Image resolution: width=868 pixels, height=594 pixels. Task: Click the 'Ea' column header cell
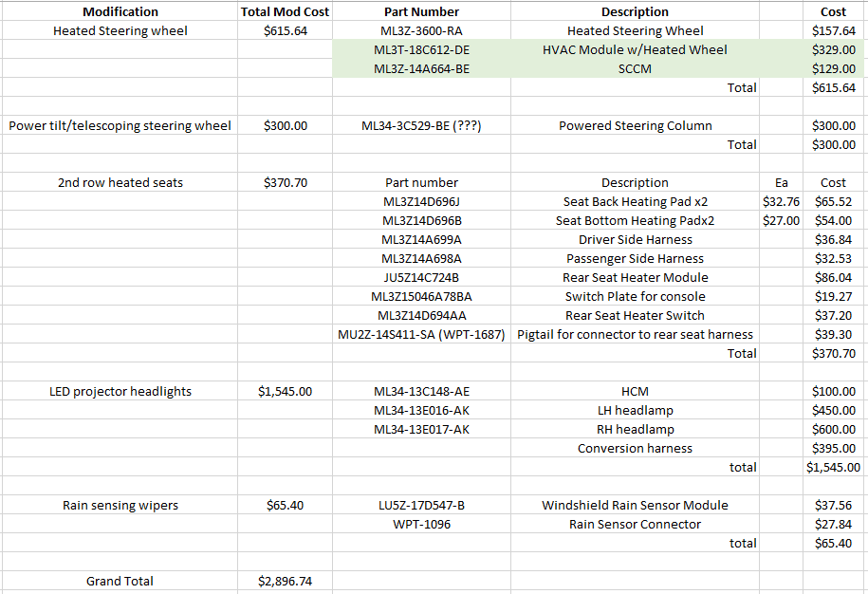[781, 183]
